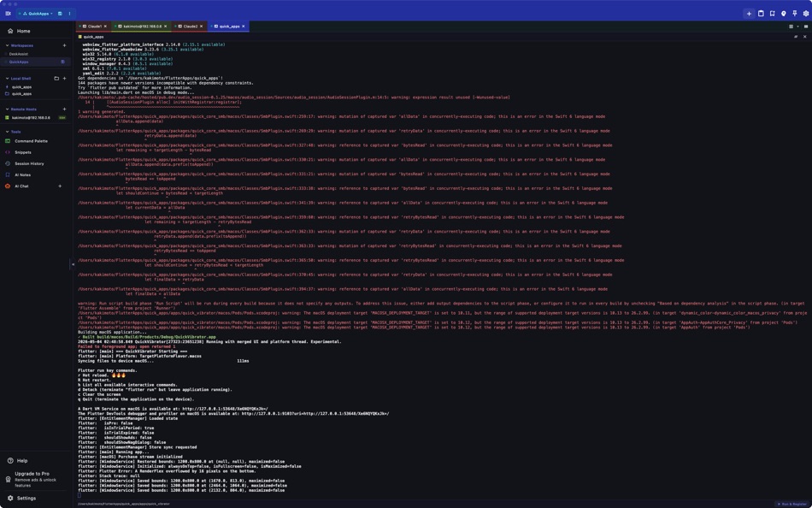
Task: Click the quick_apps pane title label
Action: [93, 37]
